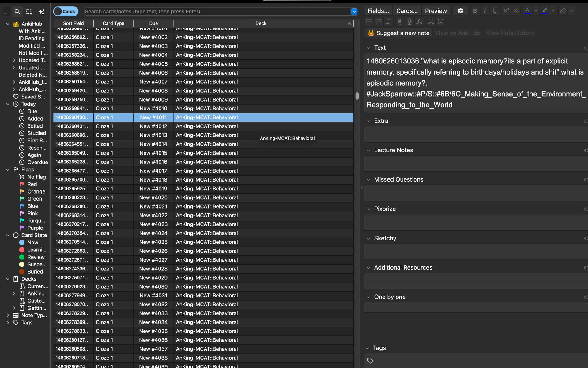Image resolution: width=588 pixels, height=368 pixels.
Task: Toggle underline formatting
Action: pyautogui.click(x=494, y=11)
